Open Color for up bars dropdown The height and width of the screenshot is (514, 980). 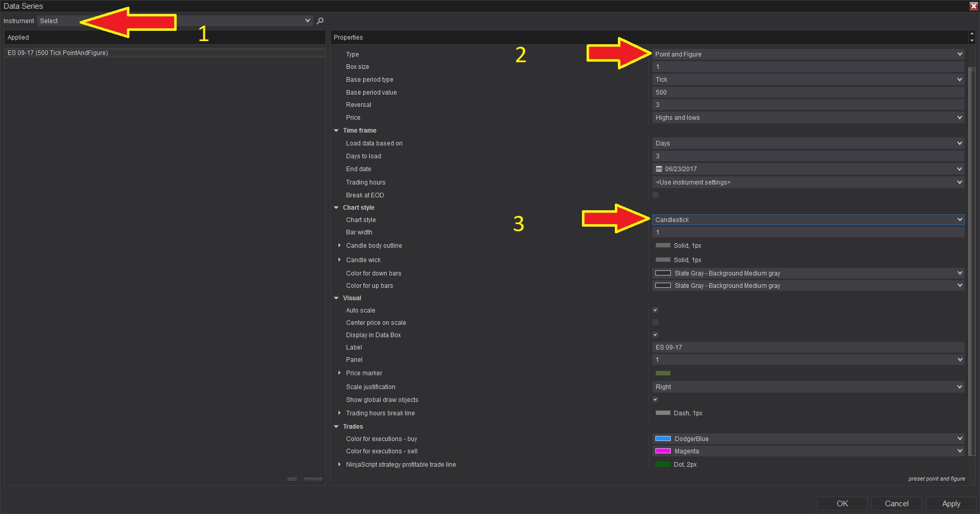coord(808,285)
